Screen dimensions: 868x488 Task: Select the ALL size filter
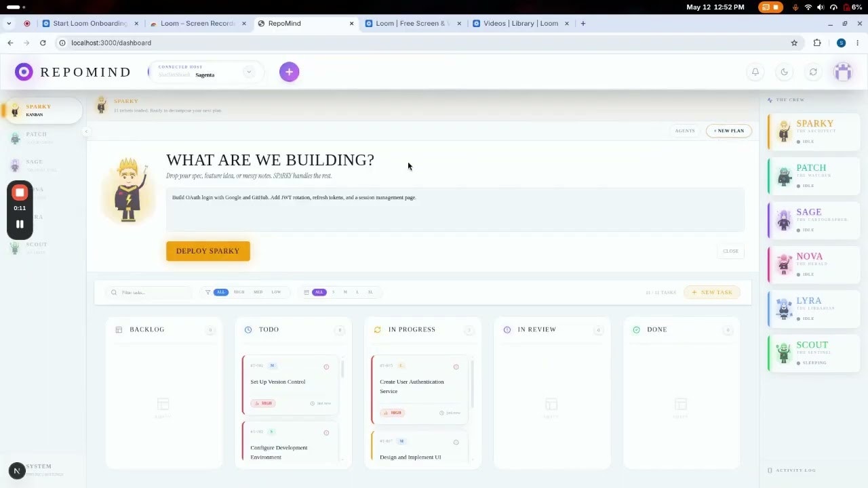pos(319,292)
